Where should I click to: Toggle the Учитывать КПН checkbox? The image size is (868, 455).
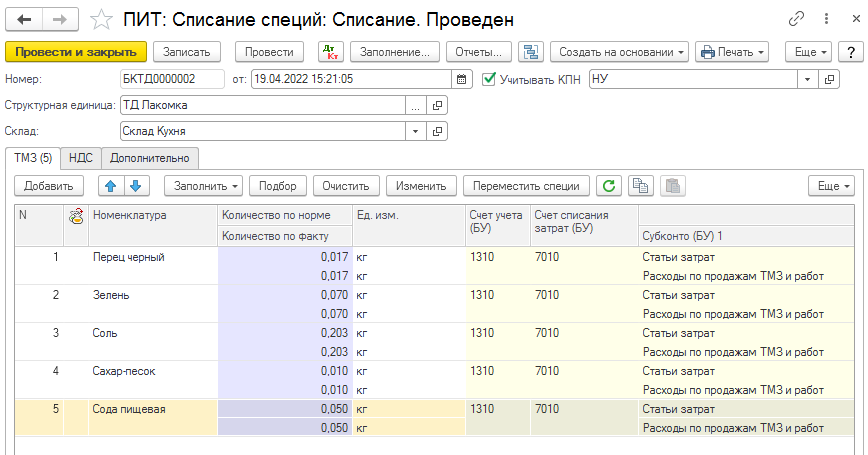click(x=489, y=79)
